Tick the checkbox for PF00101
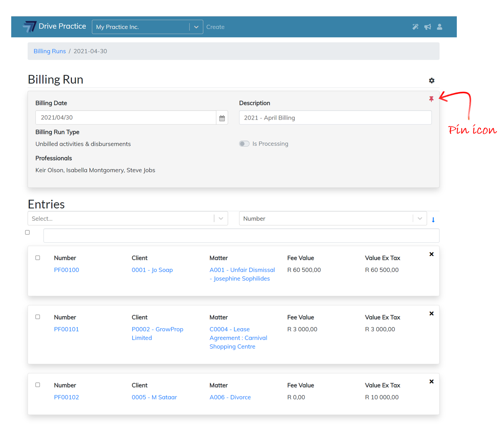The height and width of the screenshot is (430, 504). [38, 317]
